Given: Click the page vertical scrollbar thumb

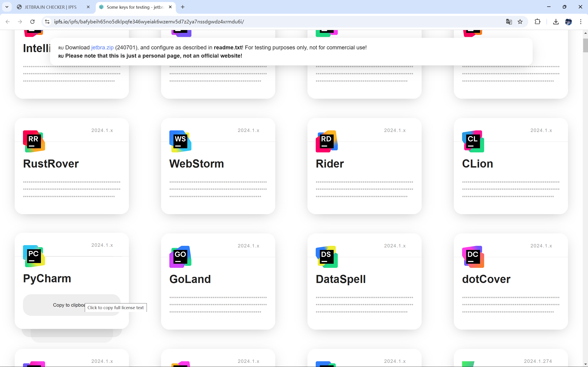Looking at the screenshot, I should coord(585,45).
